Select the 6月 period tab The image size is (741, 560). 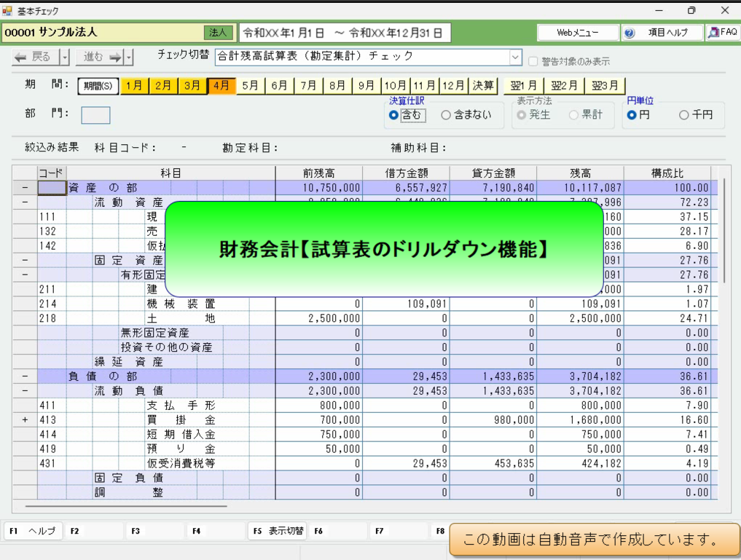[280, 86]
